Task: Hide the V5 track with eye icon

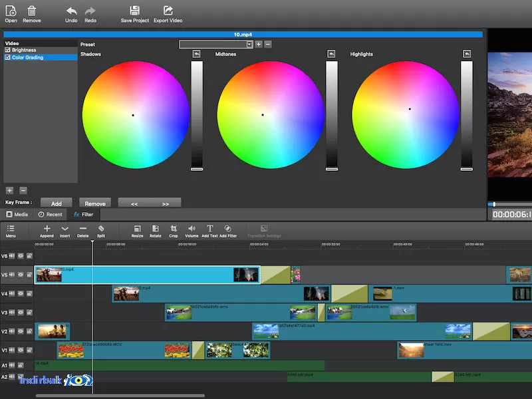Action: pyautogui.click(x=21, y=275)
